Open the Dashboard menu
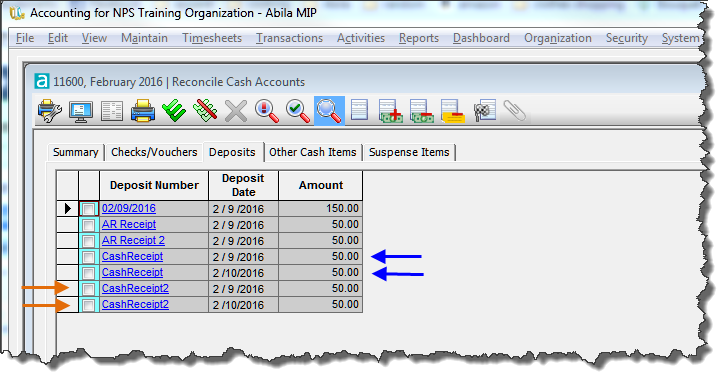The width and height of the screenshot is (722, 380). pyautogui.click(x=481, y=38)
